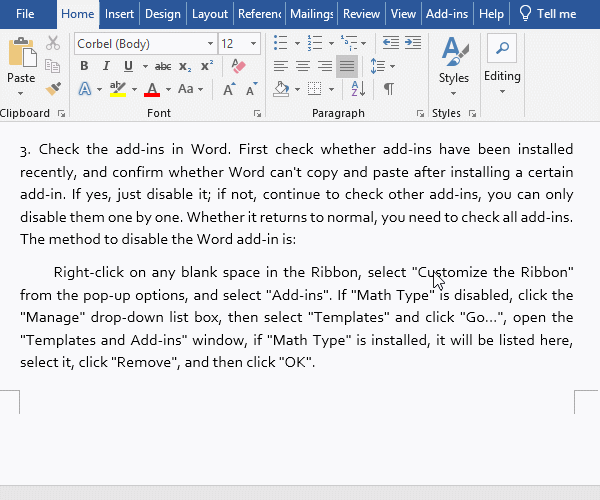Open line spacing dropdown
Viewport: 600px width, 500px height.
378,66
